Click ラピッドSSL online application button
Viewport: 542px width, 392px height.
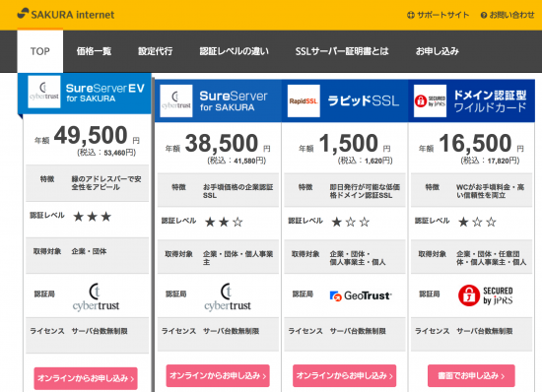coord(344,376)
